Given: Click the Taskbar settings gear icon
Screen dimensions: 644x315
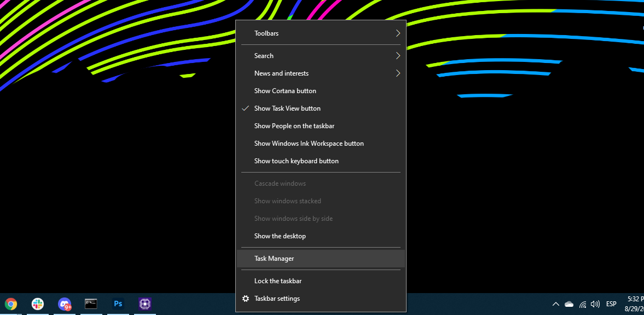Looking at the screenshot, I should [x=246, y=299].
